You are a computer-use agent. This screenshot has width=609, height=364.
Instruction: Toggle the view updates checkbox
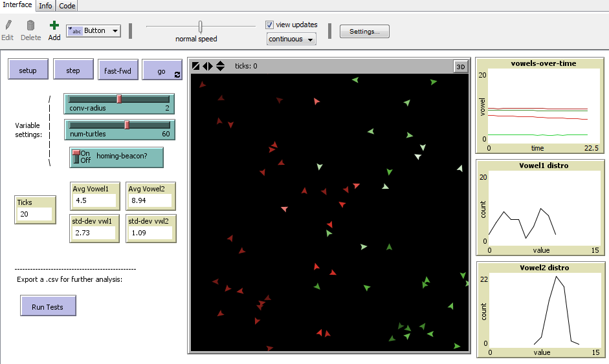coord(270,25)
